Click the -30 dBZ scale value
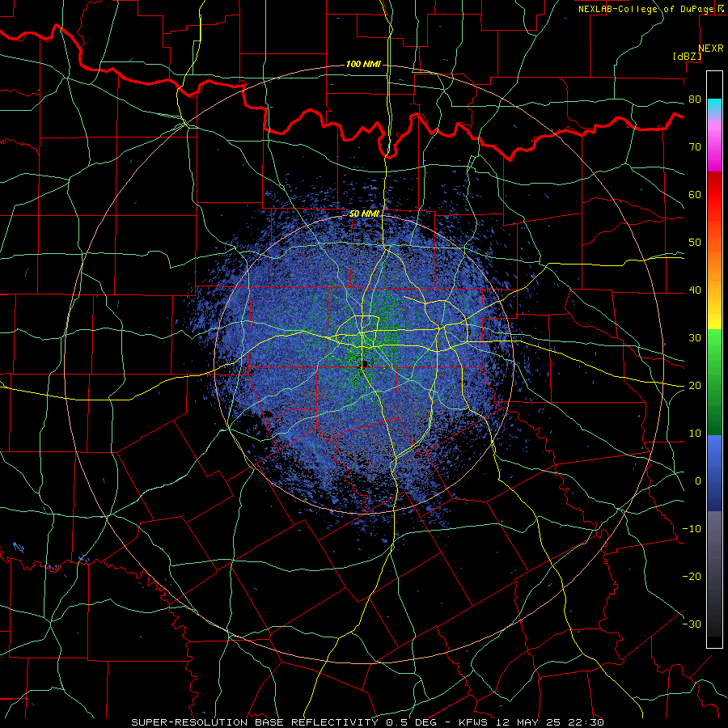This screenshot has width=728, height=728. [x=692, y=624]
